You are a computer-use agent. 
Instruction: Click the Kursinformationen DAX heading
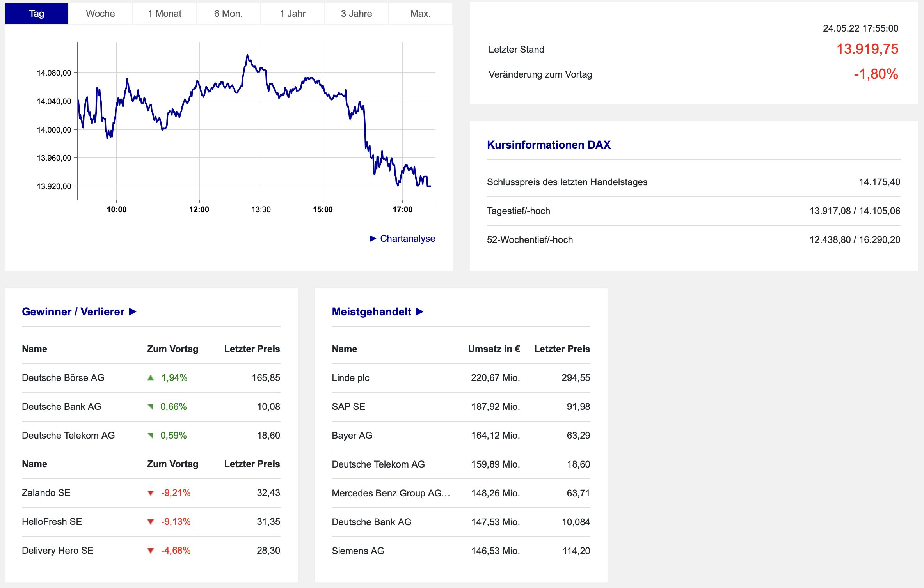pos(549,145)
